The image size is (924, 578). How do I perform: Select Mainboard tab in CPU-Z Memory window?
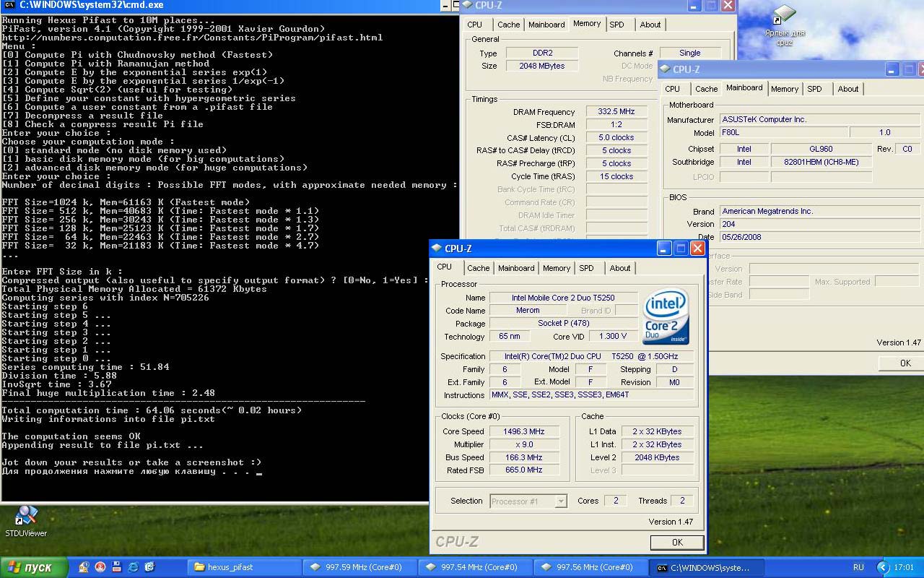click(546, 25)
